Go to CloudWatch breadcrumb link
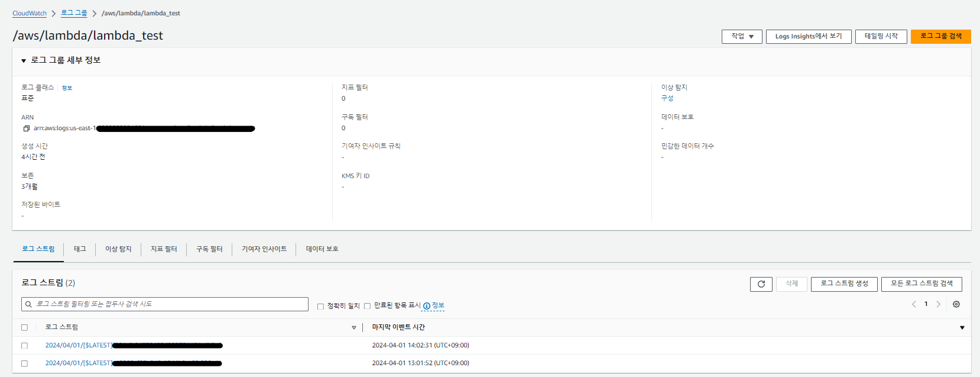 (x=30, y=13)
